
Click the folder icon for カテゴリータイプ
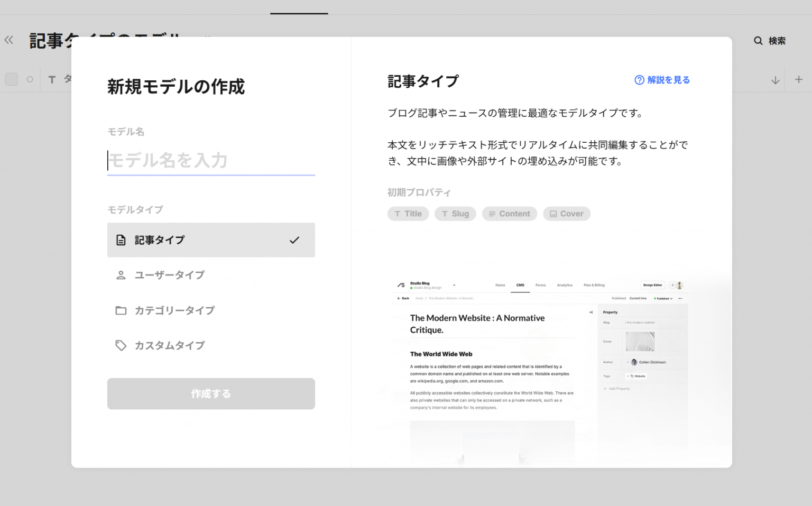121,310
